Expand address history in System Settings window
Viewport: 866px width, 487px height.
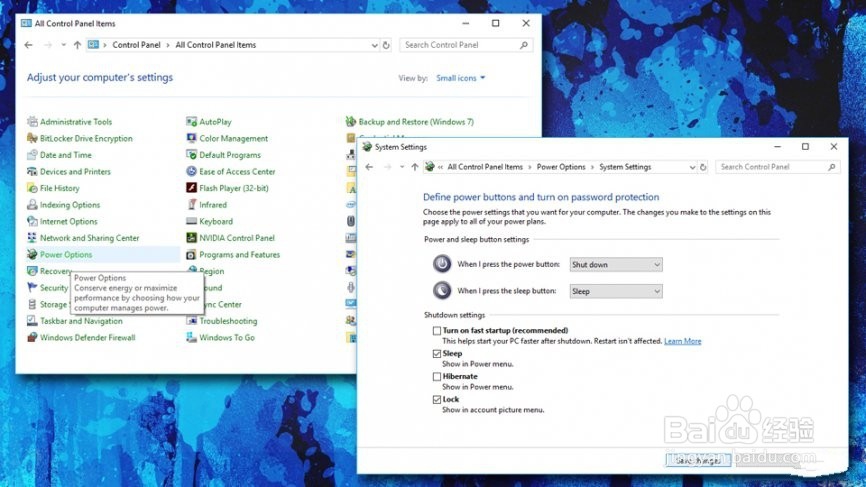(x=692, y=167)
